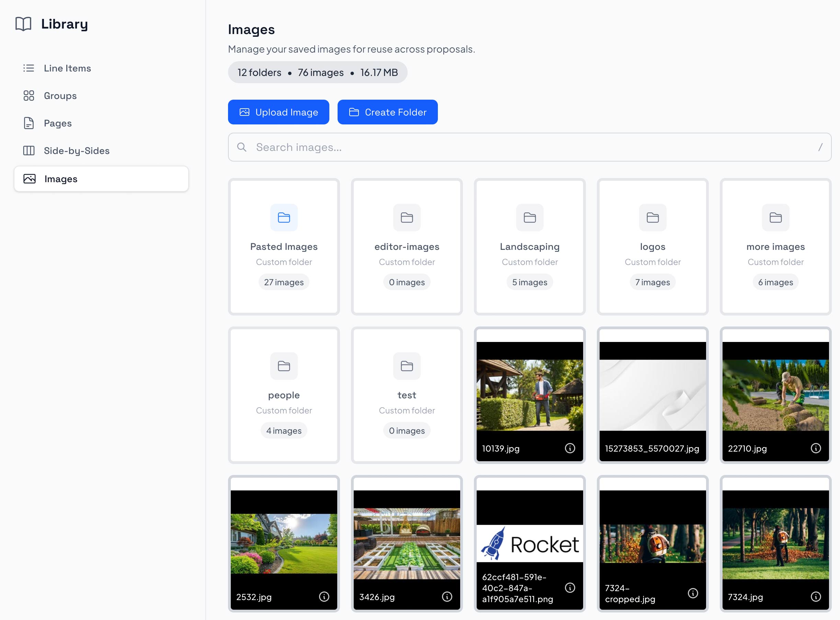
Task: Click the Groups grid icon
Action: pos(29,96)
